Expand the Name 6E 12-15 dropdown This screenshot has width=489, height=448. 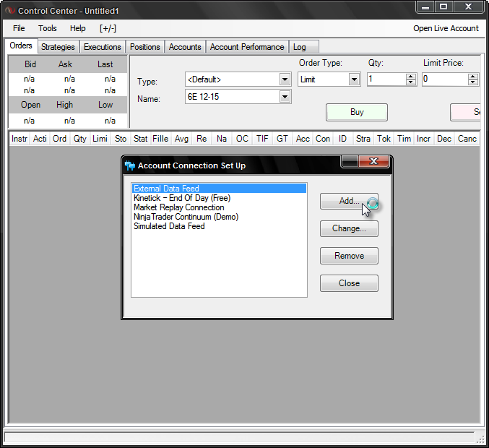point(285,97)
